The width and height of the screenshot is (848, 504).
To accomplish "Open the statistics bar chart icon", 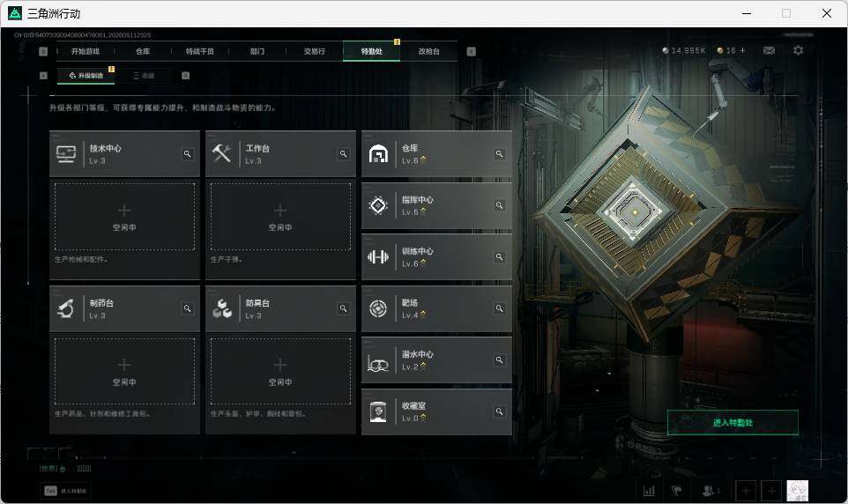I will click(649, 491).
